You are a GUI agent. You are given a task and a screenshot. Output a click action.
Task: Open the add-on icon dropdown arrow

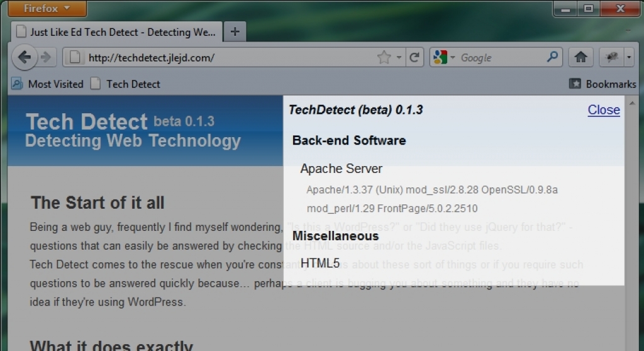[629, 57]
